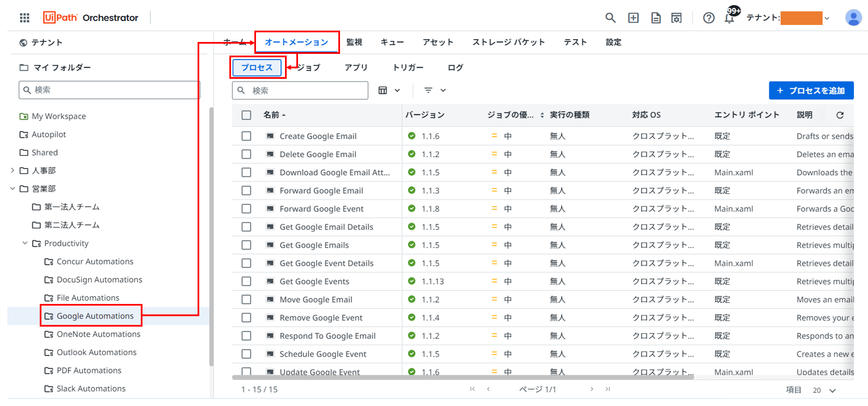Check the Download Google Email Att... row checkbox
The height and width of the screenshot is (406, 868).
coord(246,172)
